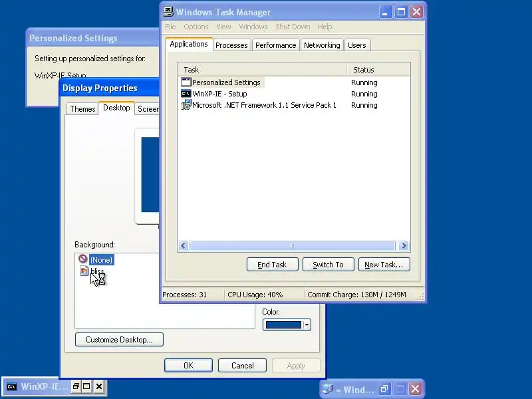Image resolution: width=532 pixels, height=399 pixels.
Task: Select '(None)' in the Background list
Action: point(102,260)
